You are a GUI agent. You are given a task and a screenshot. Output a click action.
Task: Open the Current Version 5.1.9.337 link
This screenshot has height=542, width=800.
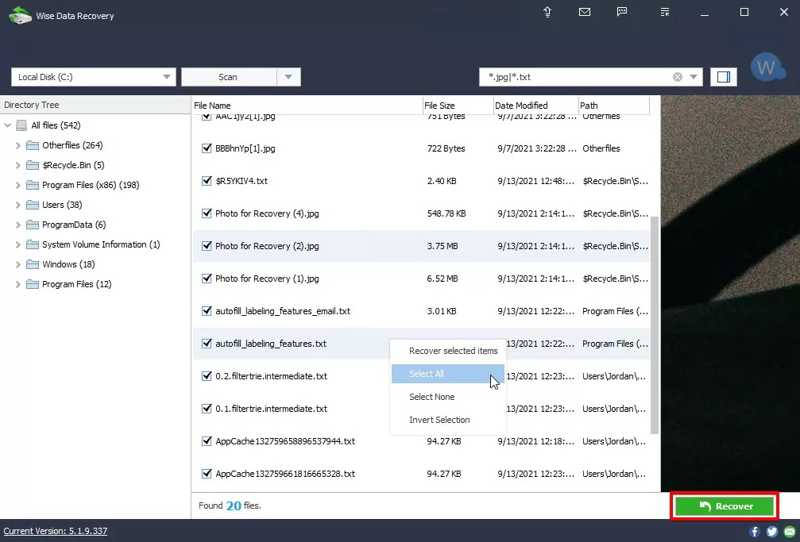tap(55, 531)
